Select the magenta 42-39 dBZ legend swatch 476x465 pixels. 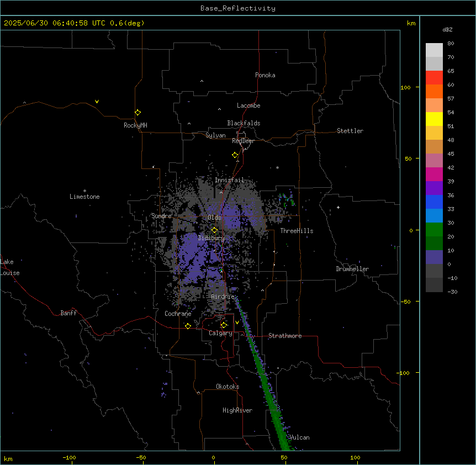(x=434, y=174)
